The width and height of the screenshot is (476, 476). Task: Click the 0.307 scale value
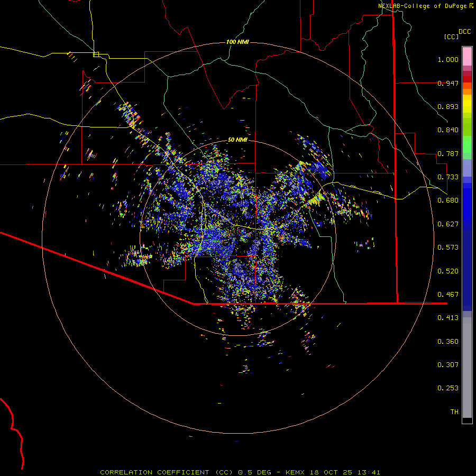(448, 365)
